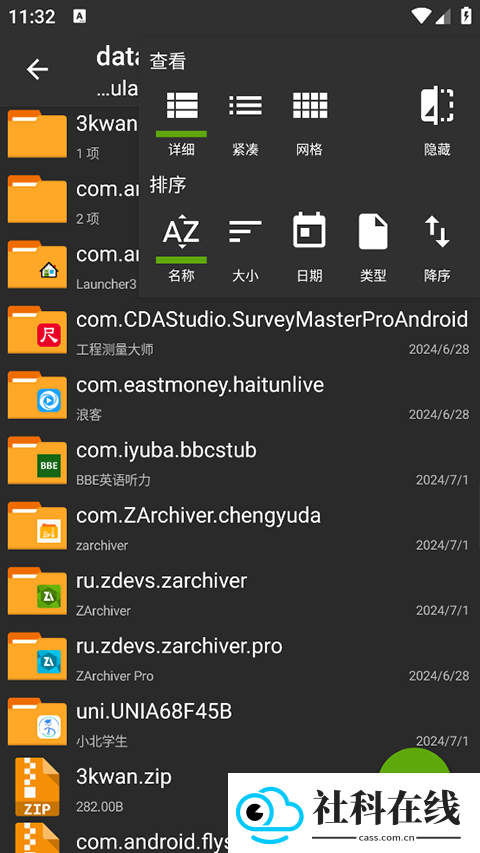Click the 工程测量大师 subtitle

[x=115, y=349]
